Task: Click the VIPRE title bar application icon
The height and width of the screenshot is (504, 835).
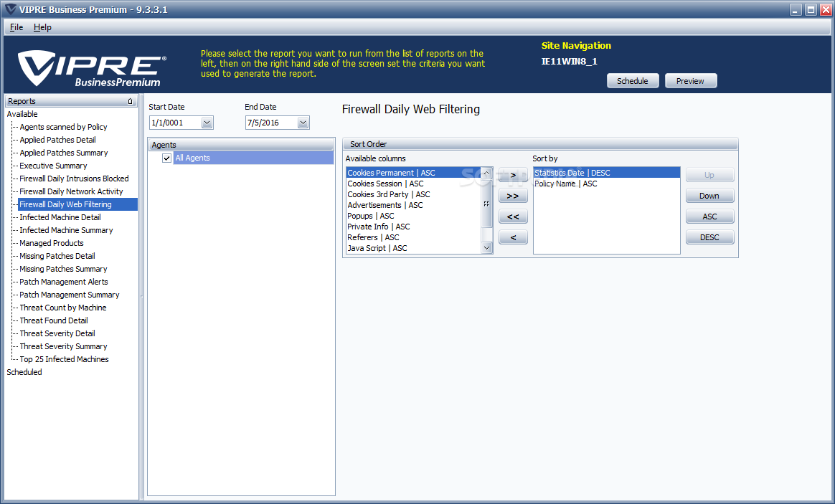Action: 10,9
